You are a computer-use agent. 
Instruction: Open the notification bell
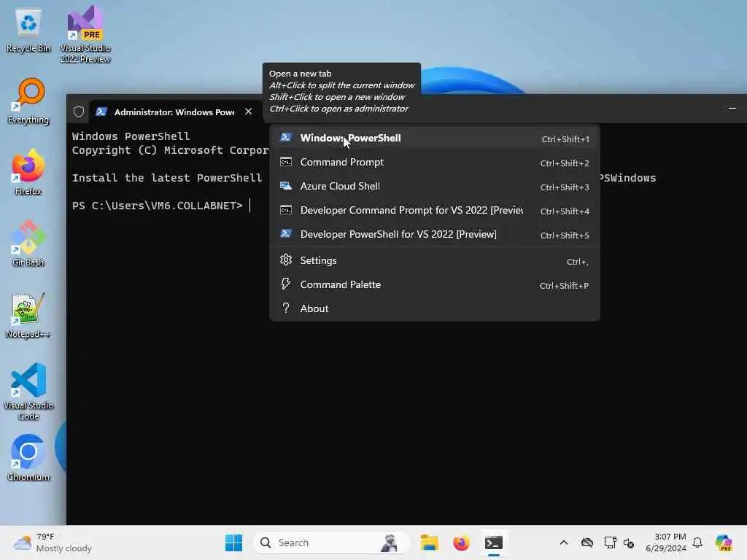[x=697, y=542]
